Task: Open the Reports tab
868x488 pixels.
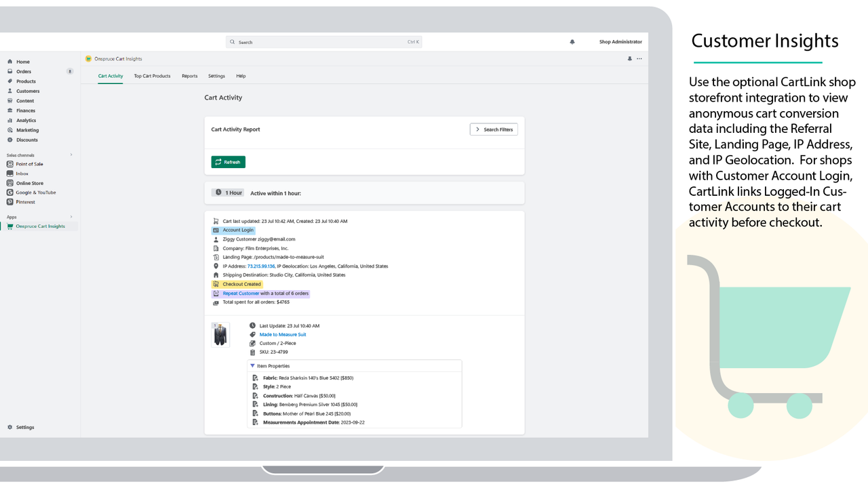Action: click(x=189, y=76)
